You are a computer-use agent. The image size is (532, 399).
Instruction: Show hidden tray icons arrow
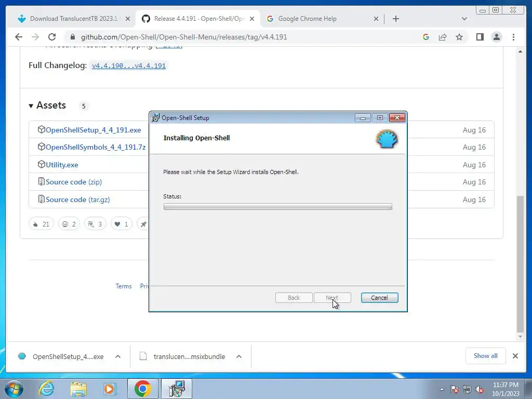442,390
